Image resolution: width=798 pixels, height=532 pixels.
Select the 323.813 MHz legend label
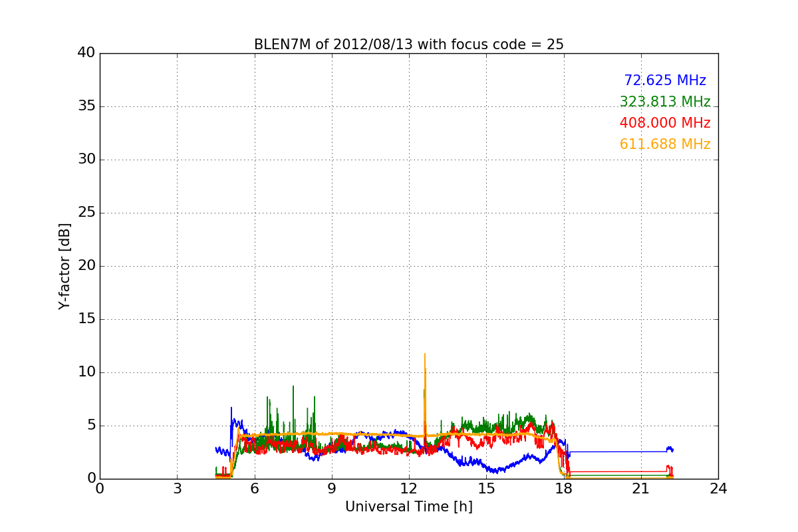(665, 102)
